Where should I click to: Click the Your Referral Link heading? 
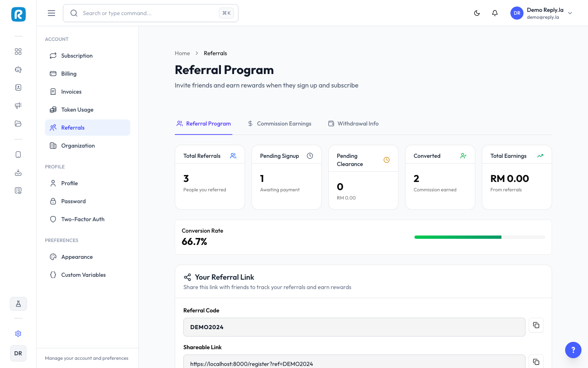pos(225,277)
